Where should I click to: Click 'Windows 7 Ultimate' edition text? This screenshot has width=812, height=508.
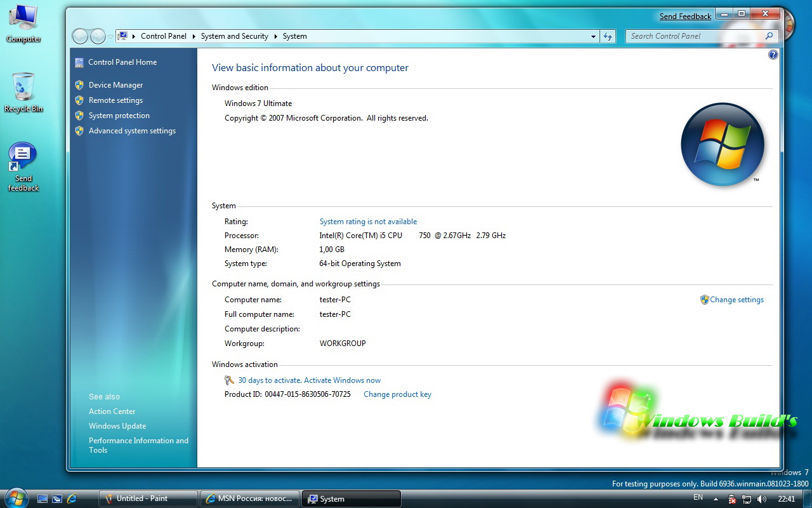pos(258,104)
